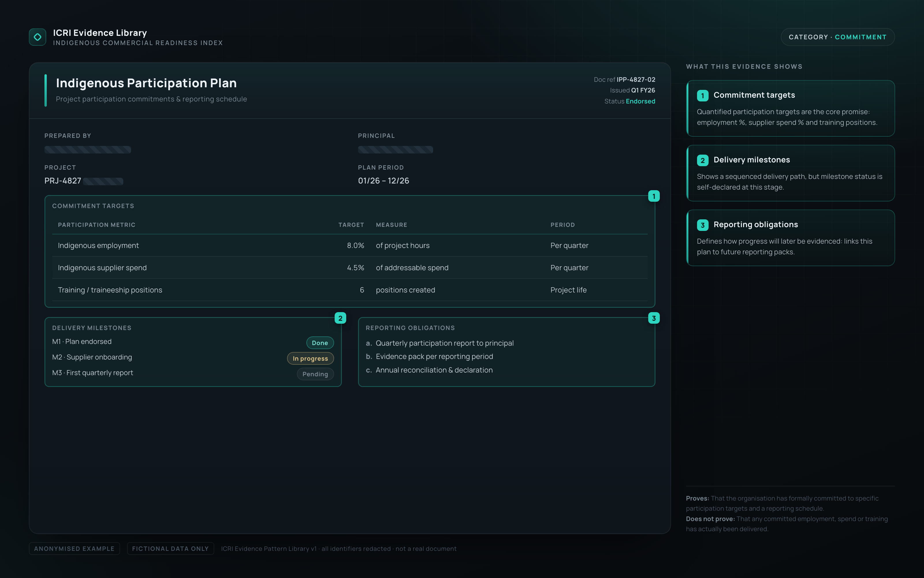Click the Participation Metric column header
The height and width of the screenshot is (578, 924).
(x=97, y=225)
